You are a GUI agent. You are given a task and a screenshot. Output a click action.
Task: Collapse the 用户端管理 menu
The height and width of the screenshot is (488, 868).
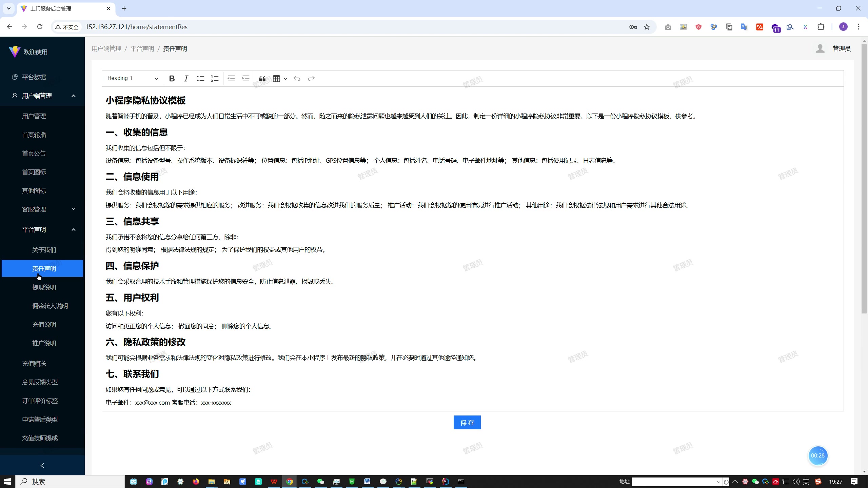tap(42, 96)
